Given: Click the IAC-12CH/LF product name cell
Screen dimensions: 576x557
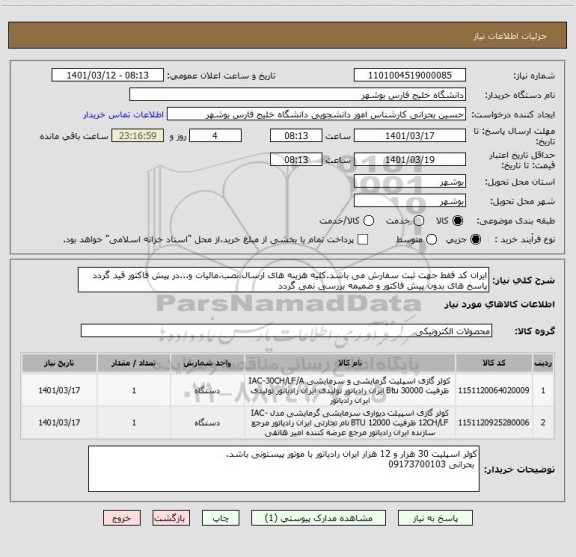Looking at the screenshot, I should click(x=350, y=423).
